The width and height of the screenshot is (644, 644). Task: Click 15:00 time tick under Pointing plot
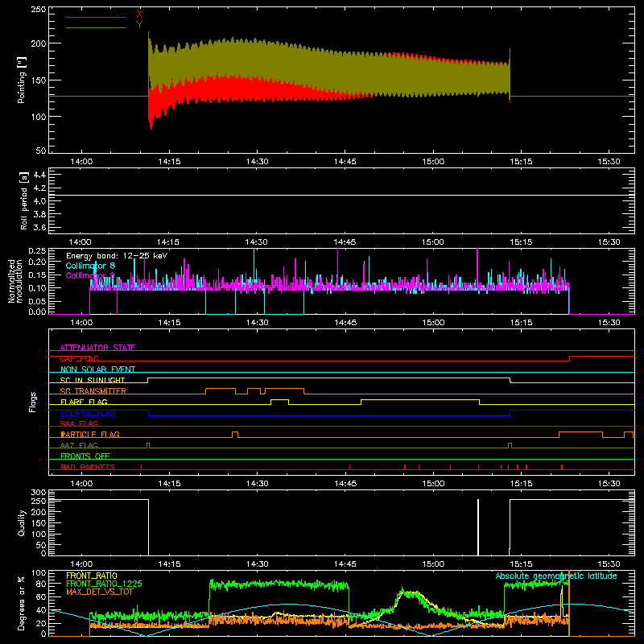point(433,162)
